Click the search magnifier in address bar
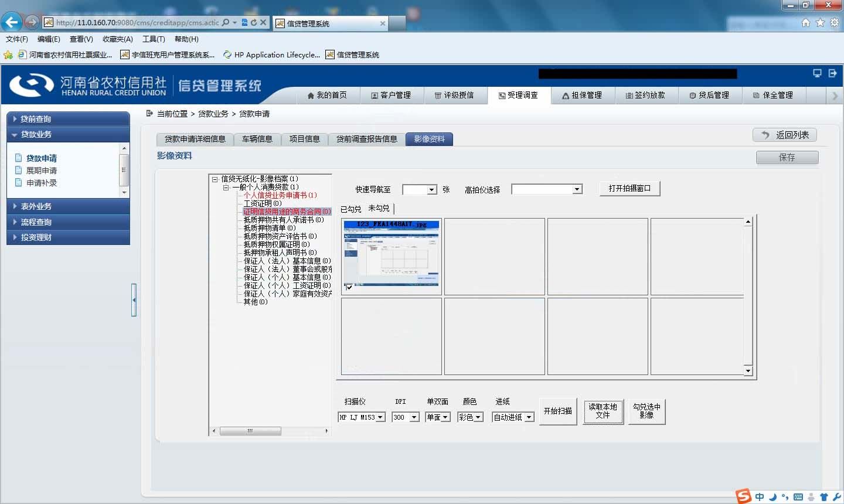This screenshot has height=504, width=844. click(226, 22)
